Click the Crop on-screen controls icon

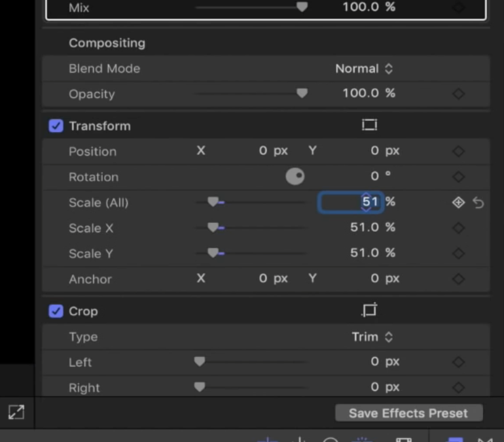click(370, 311)
